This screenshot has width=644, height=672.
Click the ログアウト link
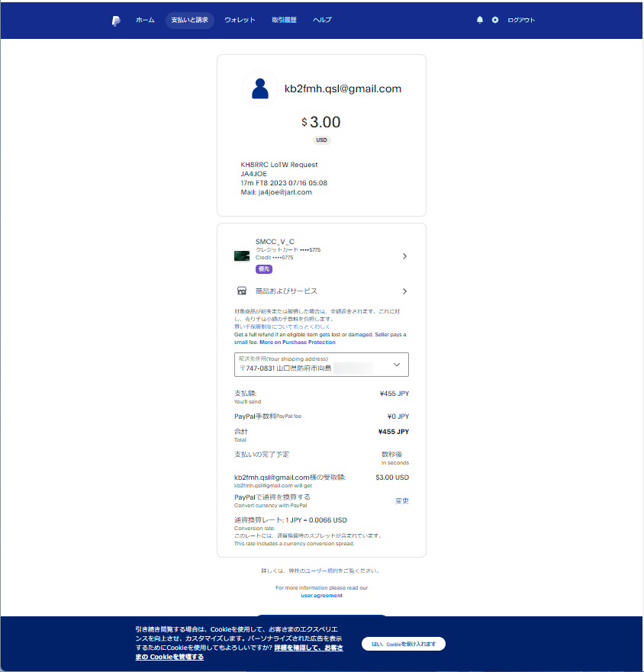pos(521,20)
